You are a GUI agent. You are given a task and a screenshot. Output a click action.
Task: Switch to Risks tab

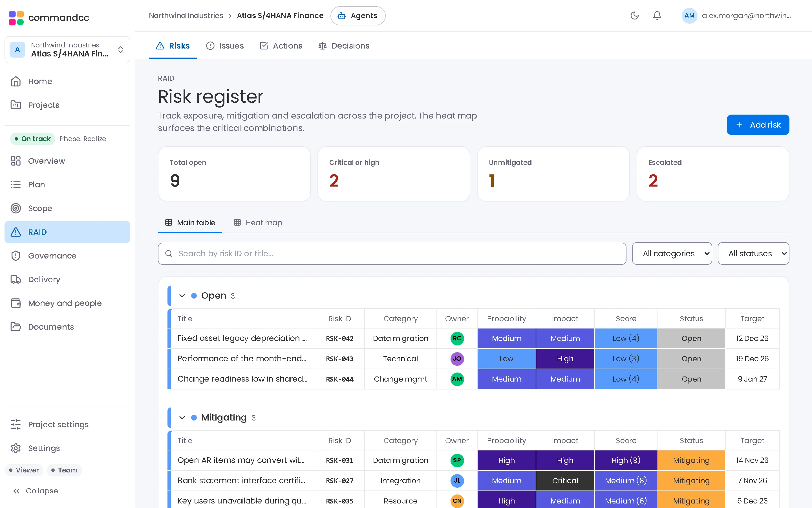[x=173, y=46]
